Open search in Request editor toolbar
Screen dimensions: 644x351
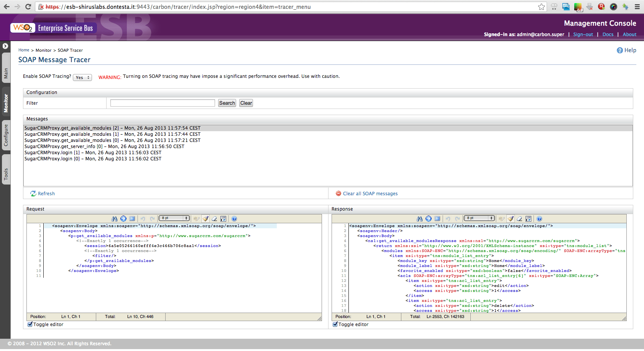[114, 219]
